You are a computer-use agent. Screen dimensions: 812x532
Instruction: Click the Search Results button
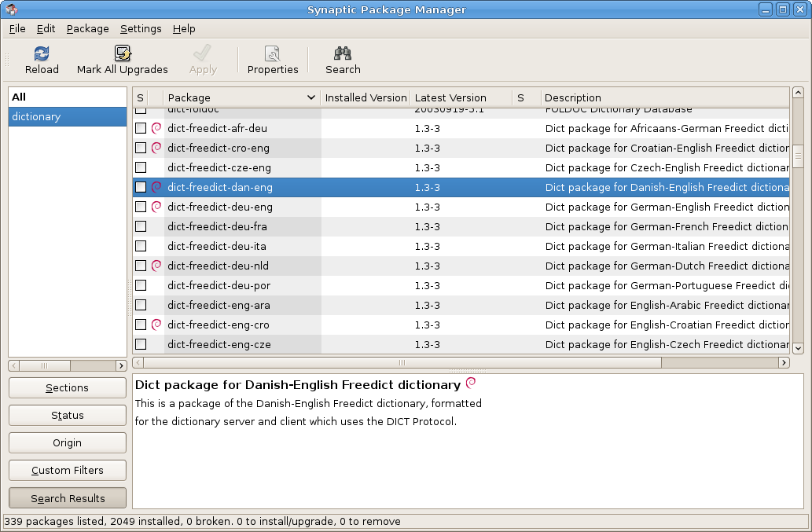coord(68,498)
